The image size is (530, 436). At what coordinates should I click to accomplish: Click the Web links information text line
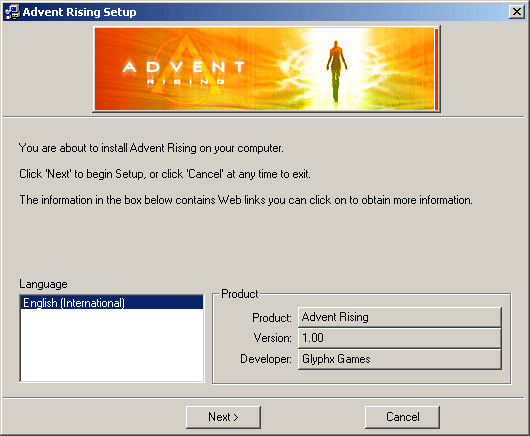(246, 200)
